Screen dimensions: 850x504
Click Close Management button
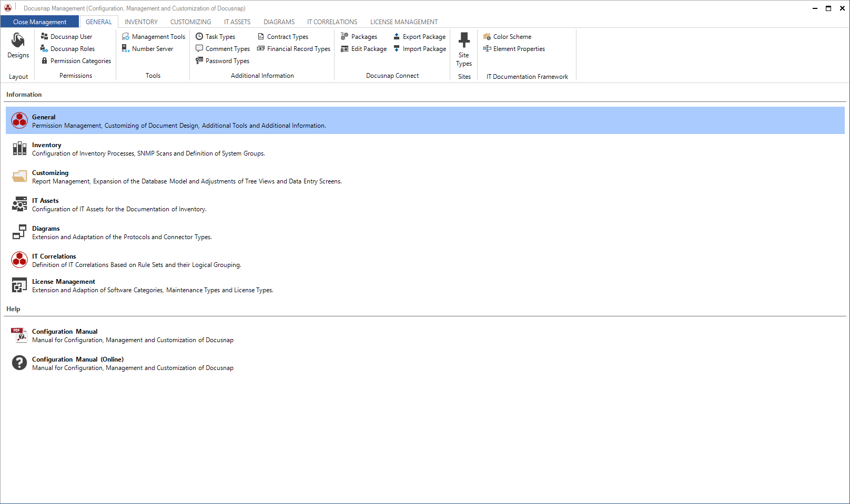click(39, 22)
